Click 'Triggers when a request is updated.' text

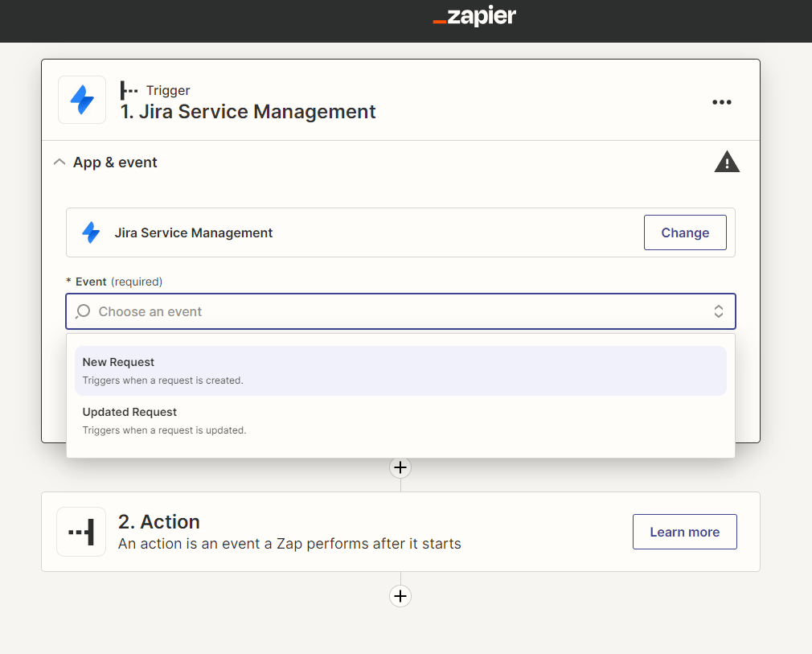coord(164,430)
